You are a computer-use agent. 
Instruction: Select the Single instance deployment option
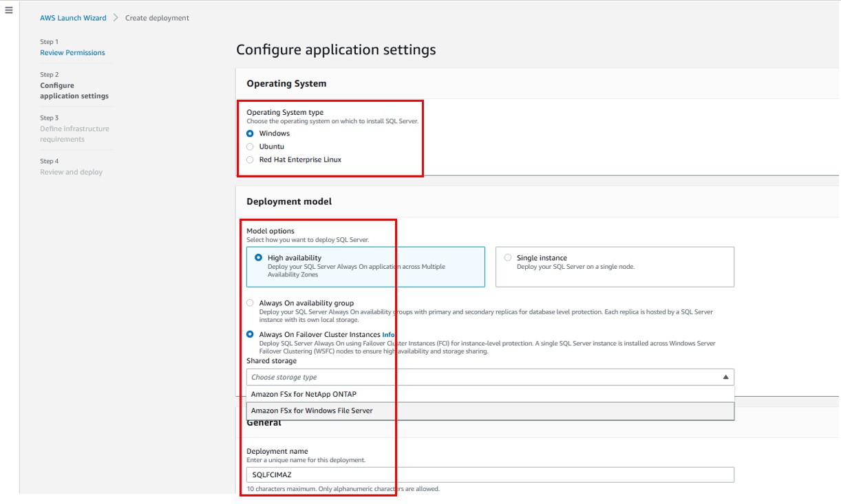(x=615, y=267)
